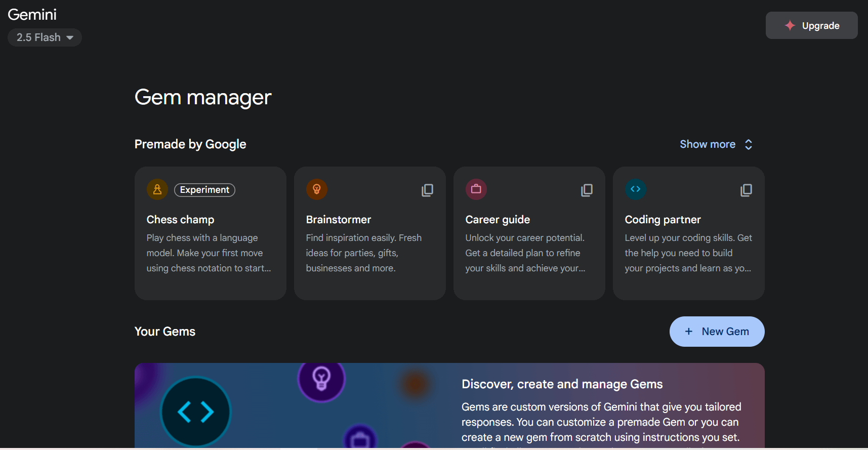
Task: Click the Coding partner code icon
Action: click(x=636, y=189)
